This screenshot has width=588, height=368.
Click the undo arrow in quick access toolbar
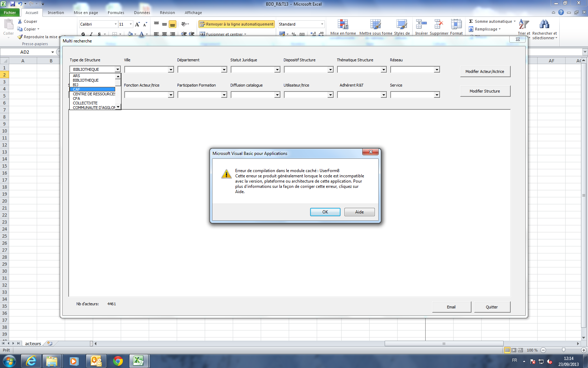[x=20, y=4]
